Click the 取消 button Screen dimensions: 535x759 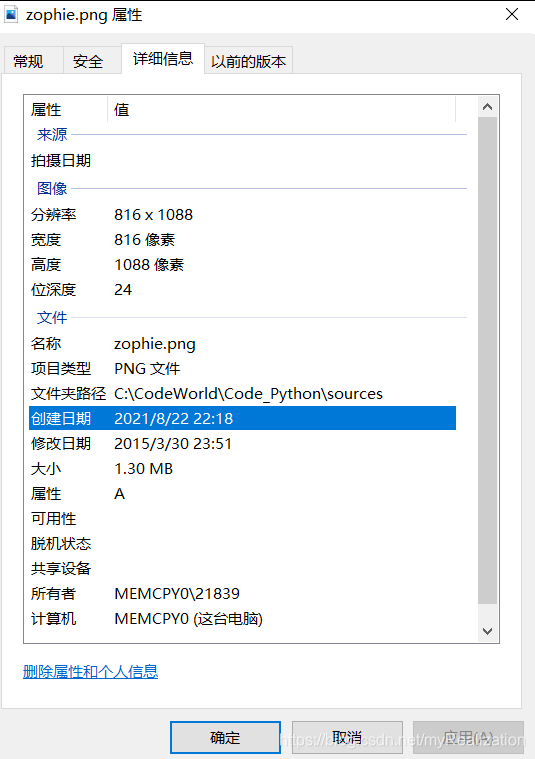point(347,737)
